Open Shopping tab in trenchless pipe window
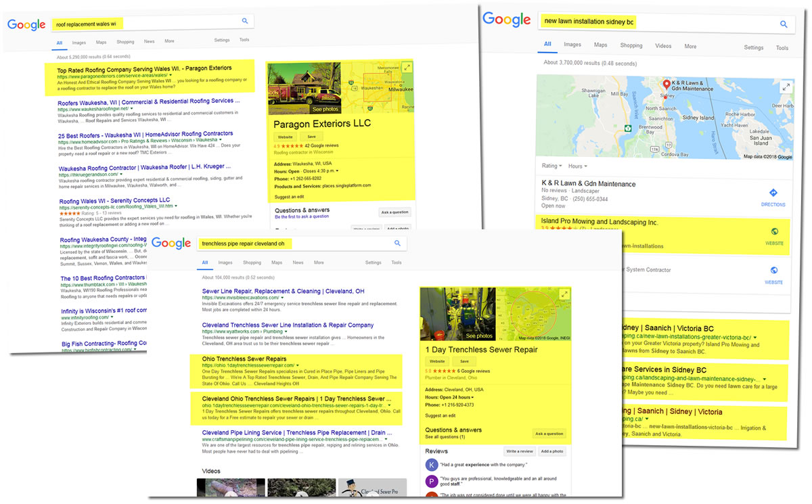 coord(252,262)
